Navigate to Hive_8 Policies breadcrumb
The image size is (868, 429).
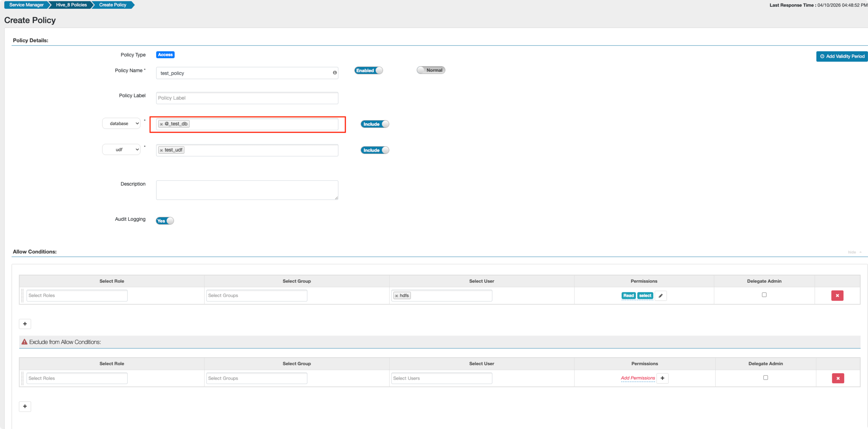[x=71, y=5]
